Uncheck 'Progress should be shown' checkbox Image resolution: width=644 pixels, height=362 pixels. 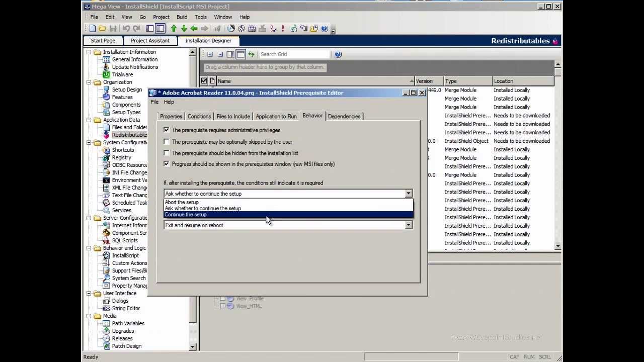pyautogui.click(x=167, y=164)
